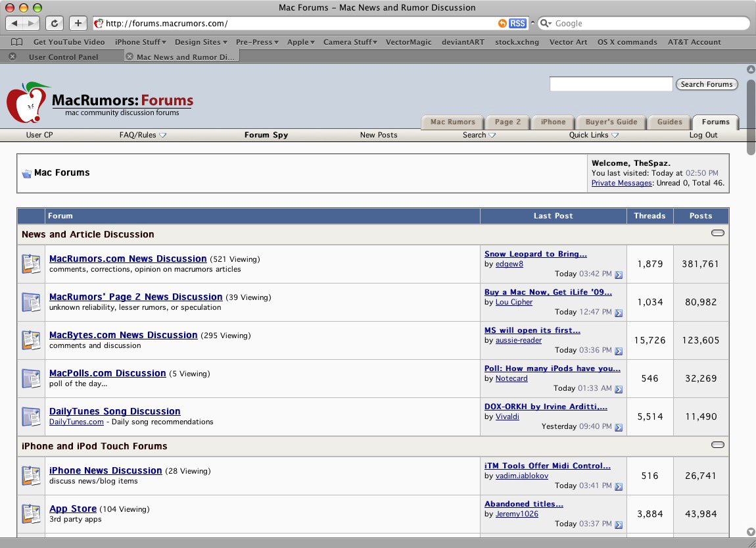
Task: Click the MacBytes.com News Discussion forum icon
Action: click(32, 340)
